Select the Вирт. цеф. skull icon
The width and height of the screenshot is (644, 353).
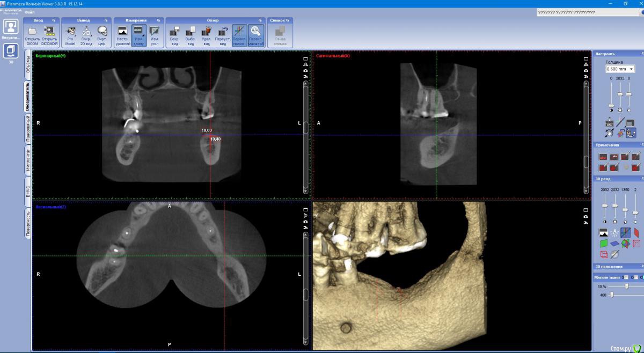point(102,33)
